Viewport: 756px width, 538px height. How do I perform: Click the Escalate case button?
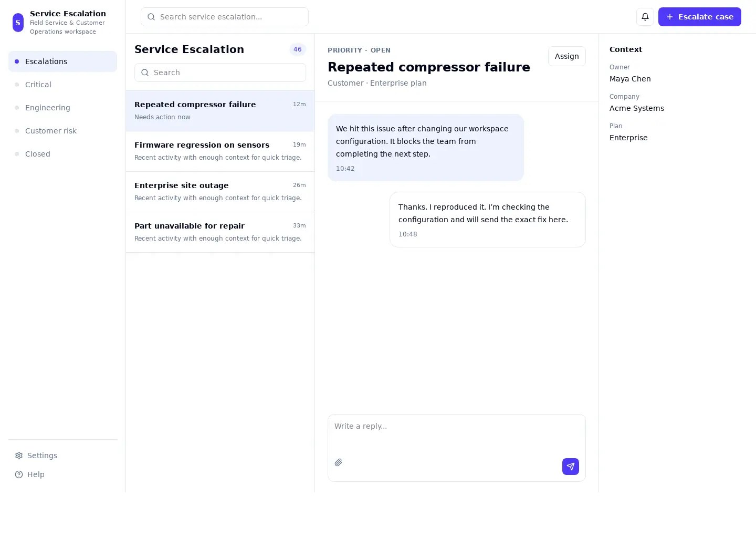pos(700,17)
